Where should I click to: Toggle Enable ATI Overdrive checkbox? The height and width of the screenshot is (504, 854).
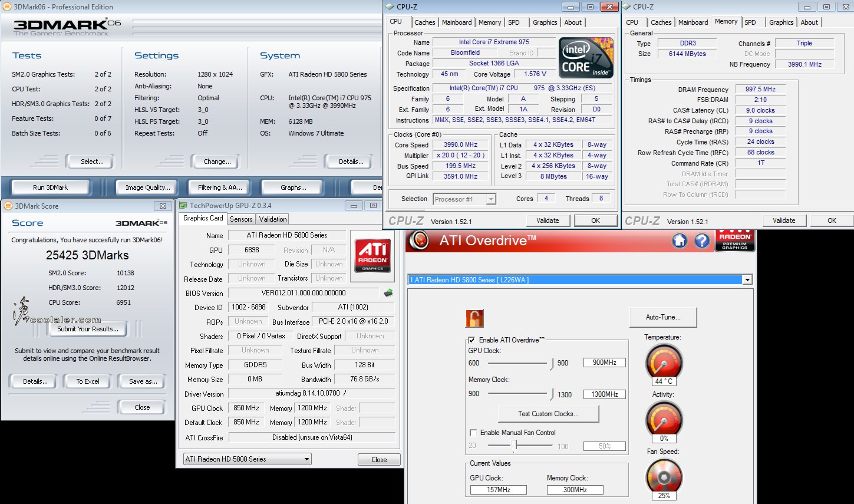(x=472, y=340)
